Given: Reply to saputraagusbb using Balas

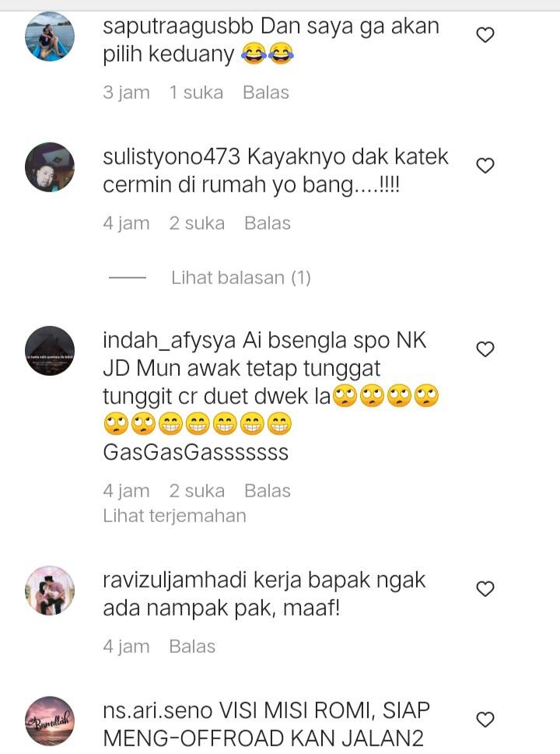Looking at the screenshot, I should pyautogui.click(x=266, y=93).
